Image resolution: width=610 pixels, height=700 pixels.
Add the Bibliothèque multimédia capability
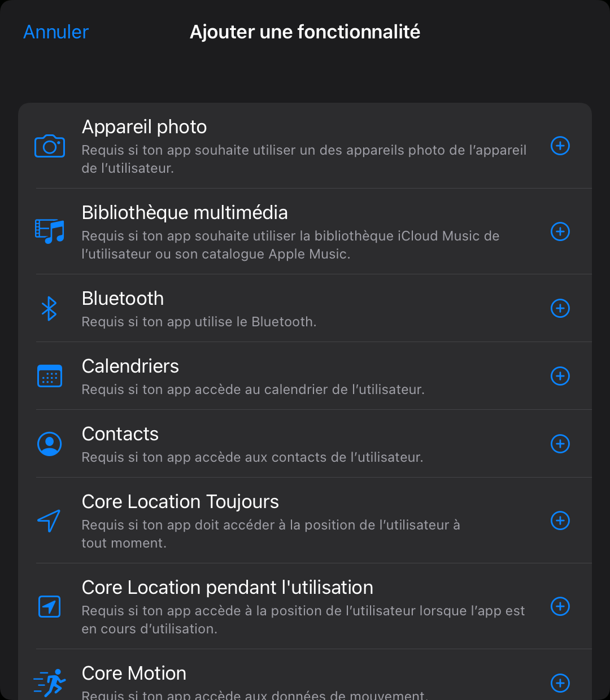(x=560, y=231)
